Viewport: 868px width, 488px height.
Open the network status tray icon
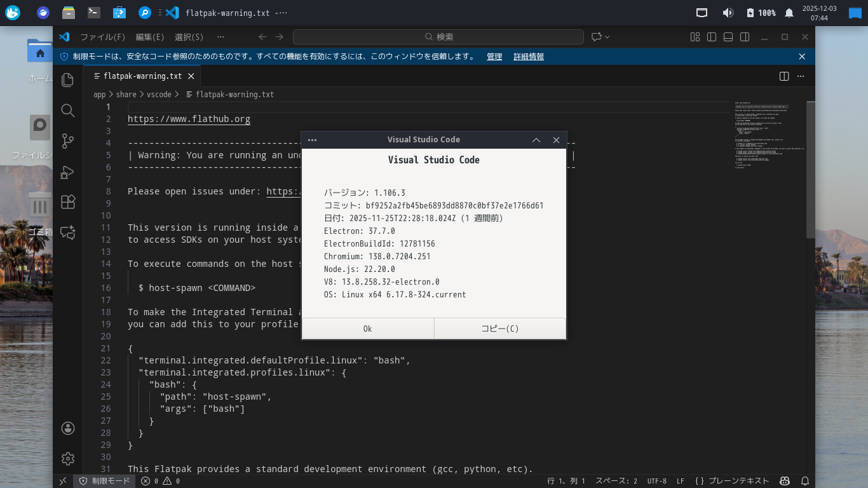[x=702, y=13]
